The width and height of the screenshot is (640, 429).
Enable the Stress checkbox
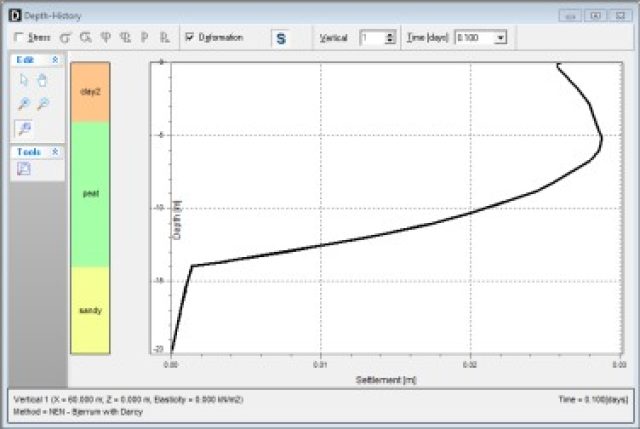pyautogui.click(x=19, y=38)
